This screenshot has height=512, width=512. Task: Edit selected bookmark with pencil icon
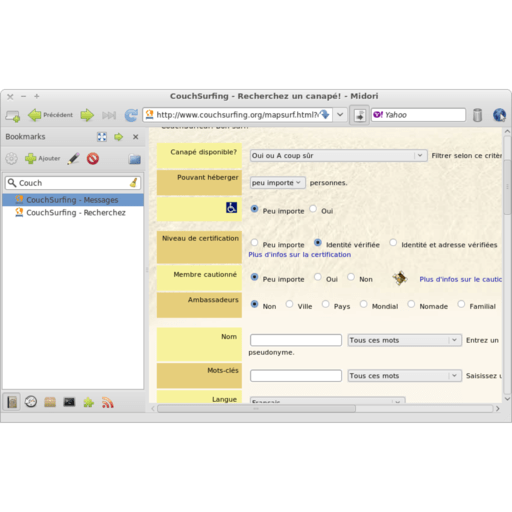click(x=73, y=159)
